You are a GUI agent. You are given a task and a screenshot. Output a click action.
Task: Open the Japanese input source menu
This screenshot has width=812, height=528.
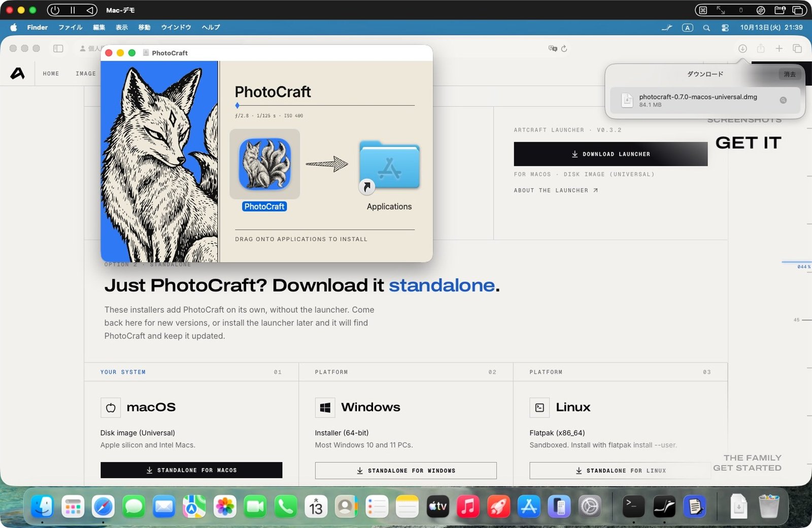(x=687, y=28)
